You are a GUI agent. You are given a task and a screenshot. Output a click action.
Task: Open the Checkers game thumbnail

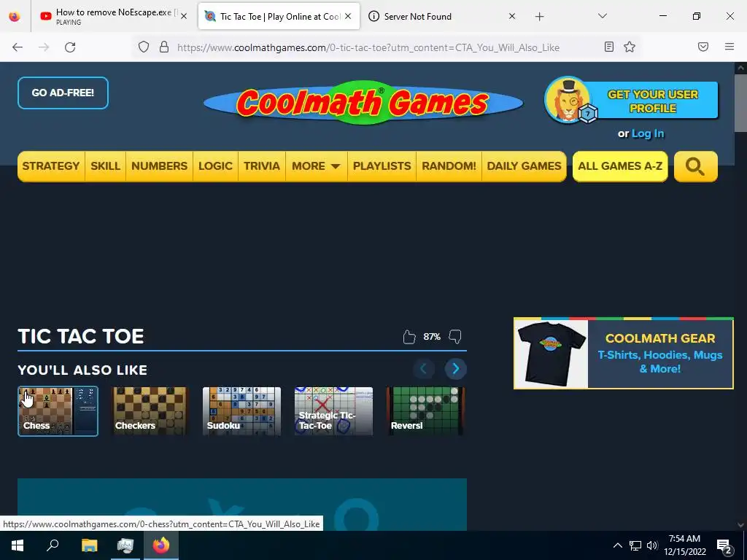[150, 411]
